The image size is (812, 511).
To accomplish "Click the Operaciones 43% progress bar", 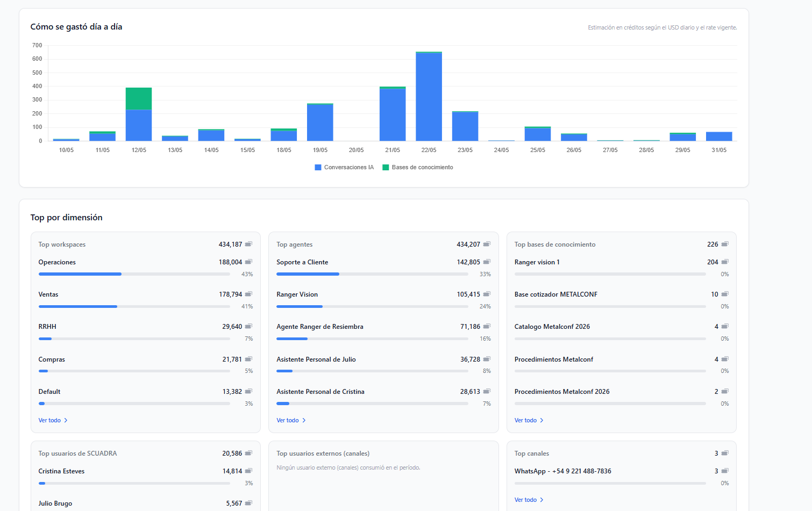I will tap(134, 274).
